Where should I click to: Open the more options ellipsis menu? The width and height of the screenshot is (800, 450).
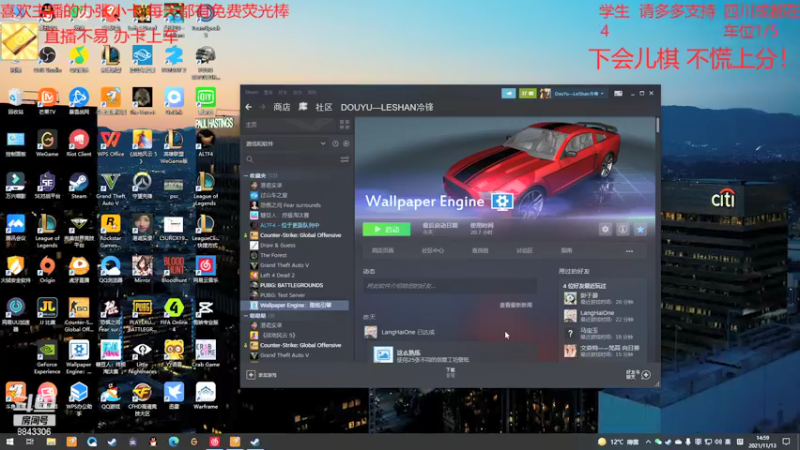pyautogui.click(x=629, y=251)
